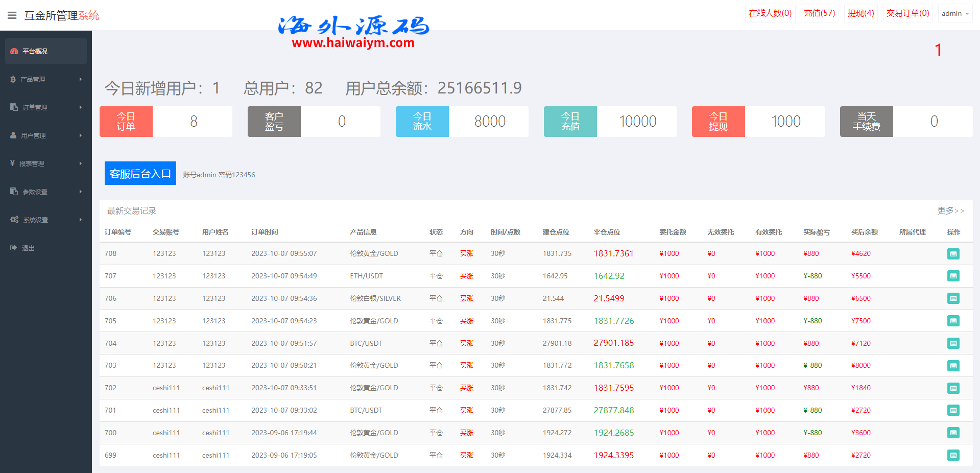Expand the 报表管理 sidebar menu
Viewport: 980px width, 473px height.
45,163
